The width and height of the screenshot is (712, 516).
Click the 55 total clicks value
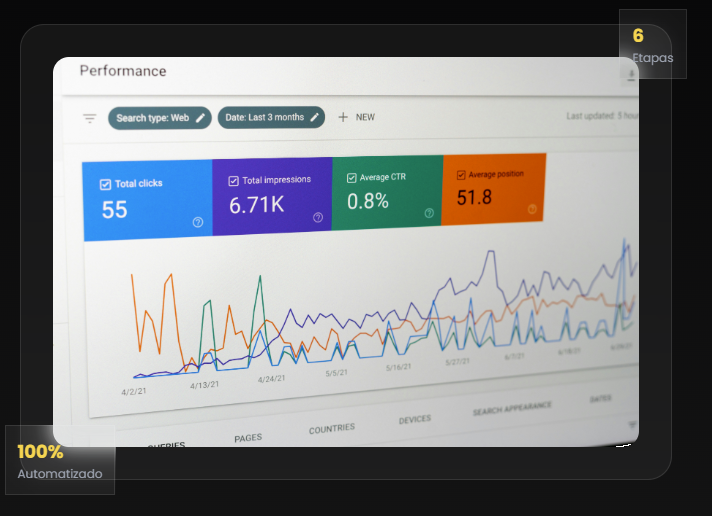click(x=114, y=209)
